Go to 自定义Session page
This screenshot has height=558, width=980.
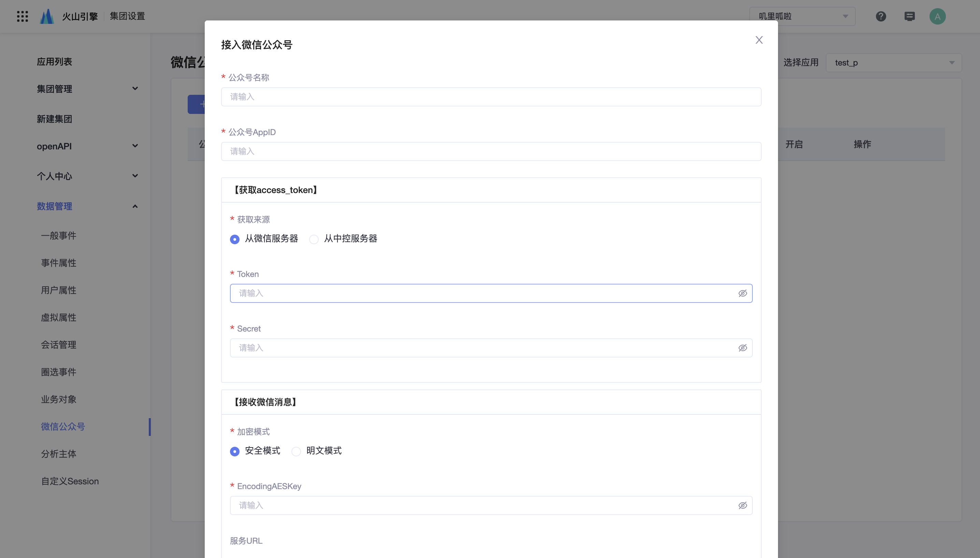point(70,481)
